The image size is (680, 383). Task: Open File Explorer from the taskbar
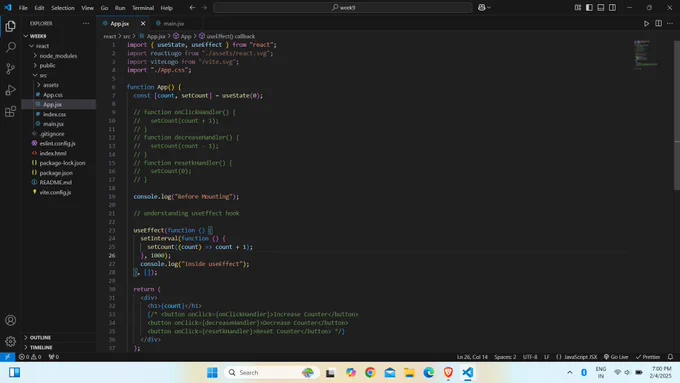pyautogui.click(x=409, y=373)
